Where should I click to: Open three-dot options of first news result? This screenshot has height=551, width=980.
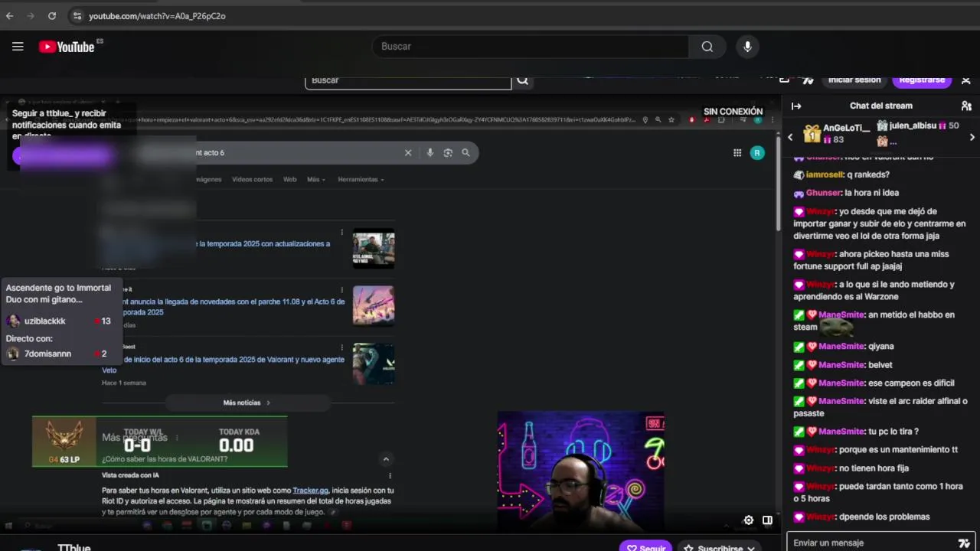coord(342,233)
